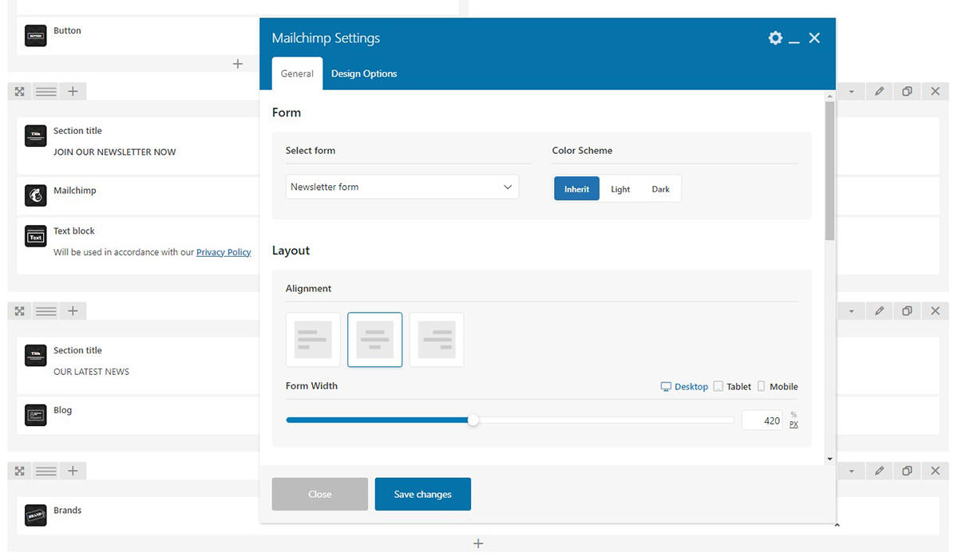The image size is (958, 560).
Task: Switch Form Width to Mobile view
Action: [x=777, y=386]
